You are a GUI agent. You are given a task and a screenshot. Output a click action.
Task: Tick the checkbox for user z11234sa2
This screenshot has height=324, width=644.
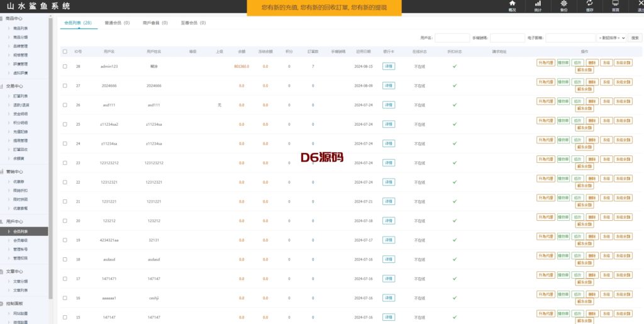coord(65,124)
